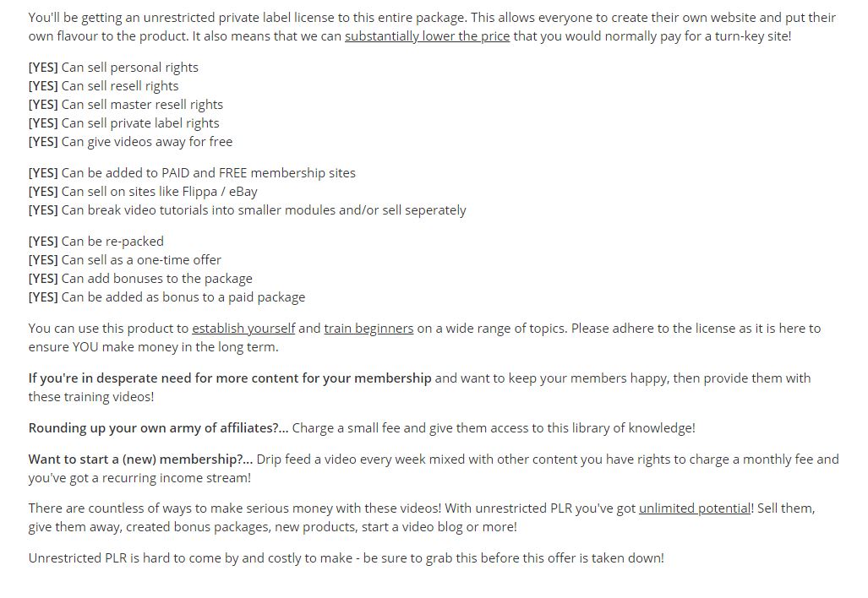Click the PAID and FREE membership sites line

click(192, 173)
